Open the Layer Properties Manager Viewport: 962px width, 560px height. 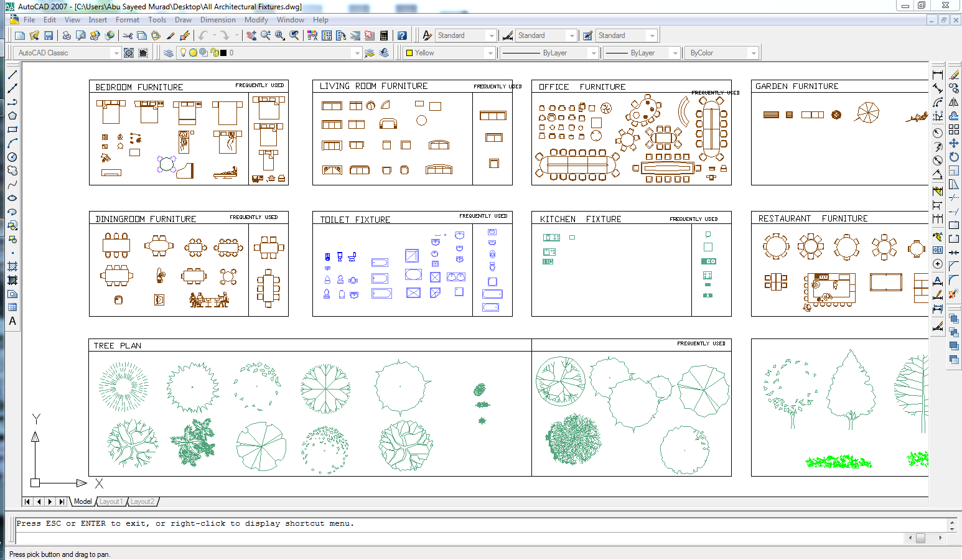pyautogui.click(x=169, y=53)
